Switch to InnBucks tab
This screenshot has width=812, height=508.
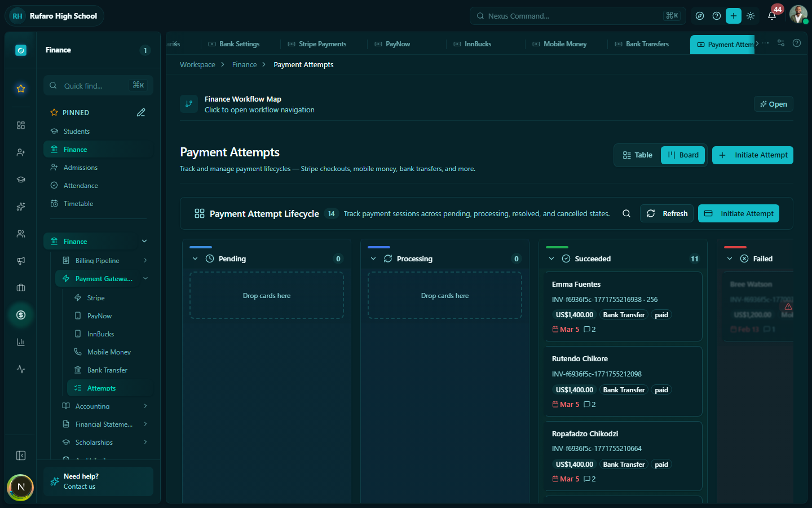coord(473,44)
